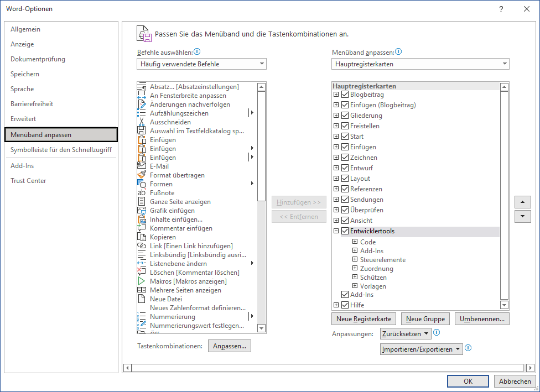The width and height of the screenshot is (540, 392).
Task: Toggle the Sendungen checkbox
Action: [345, 199]
